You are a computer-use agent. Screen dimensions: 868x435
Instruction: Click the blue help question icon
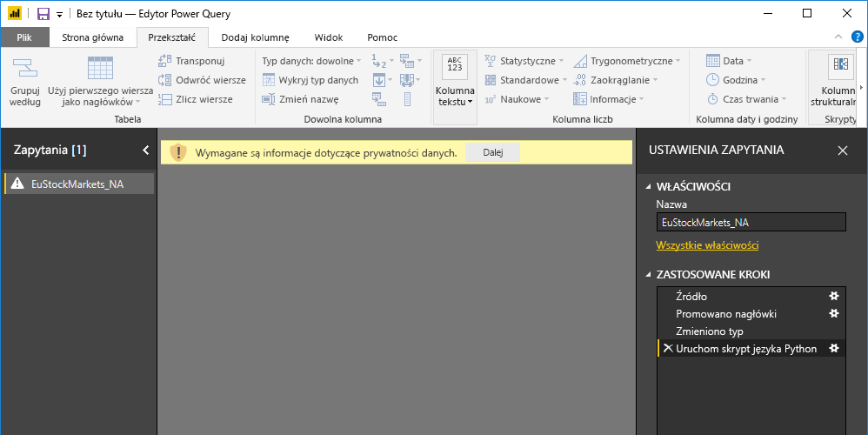[x=857, y=37]
